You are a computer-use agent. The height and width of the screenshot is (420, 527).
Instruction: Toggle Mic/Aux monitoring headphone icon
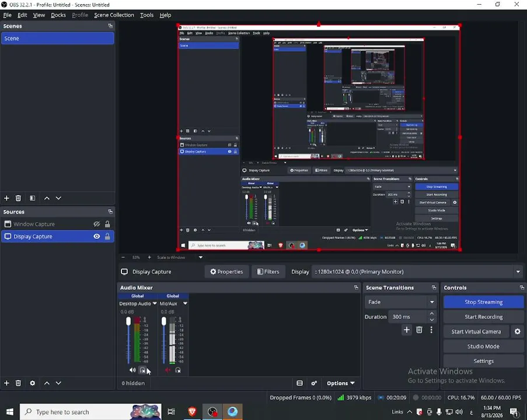pyautogui.click(x=178, y=370)
